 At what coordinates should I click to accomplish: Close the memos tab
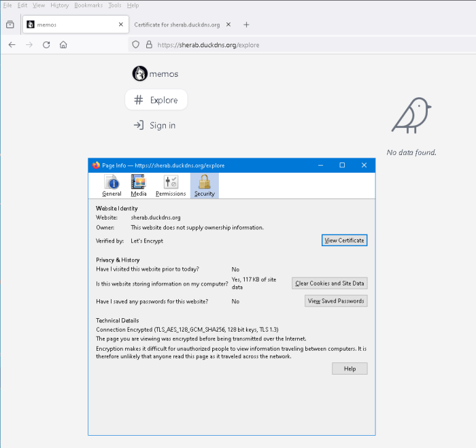(x=121, y=24)
